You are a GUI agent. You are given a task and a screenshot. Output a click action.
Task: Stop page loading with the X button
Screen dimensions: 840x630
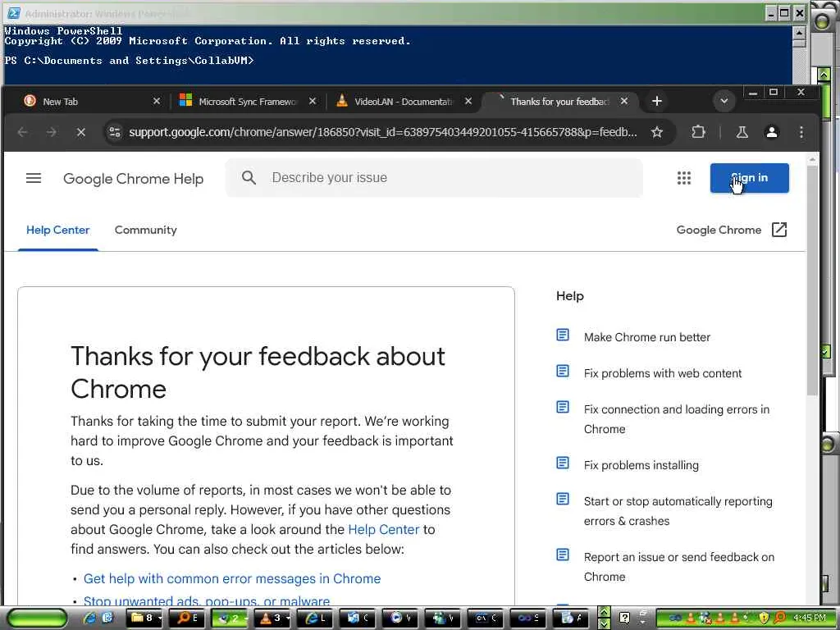click(x=81, y=132)
